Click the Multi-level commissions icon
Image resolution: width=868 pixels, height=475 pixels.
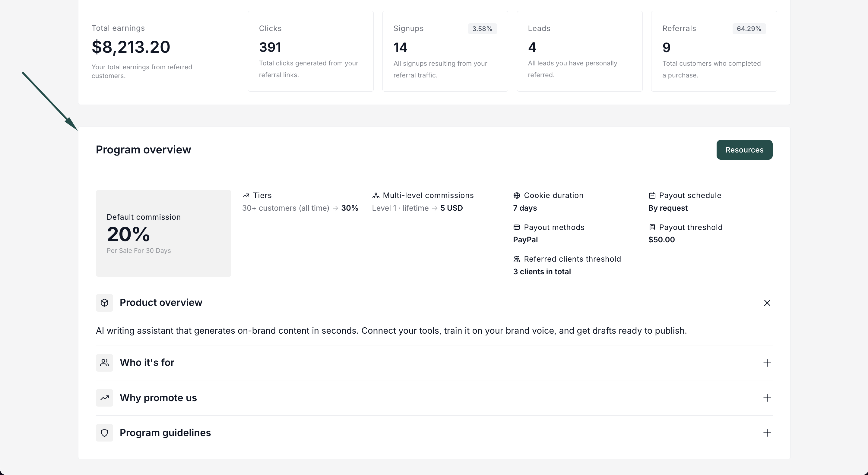tap(376, 196)
